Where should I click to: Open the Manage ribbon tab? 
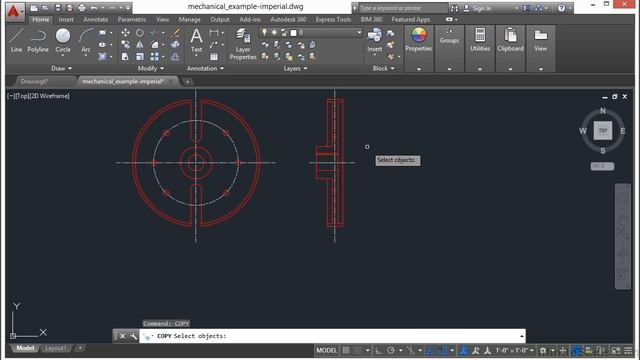point(189,19)
